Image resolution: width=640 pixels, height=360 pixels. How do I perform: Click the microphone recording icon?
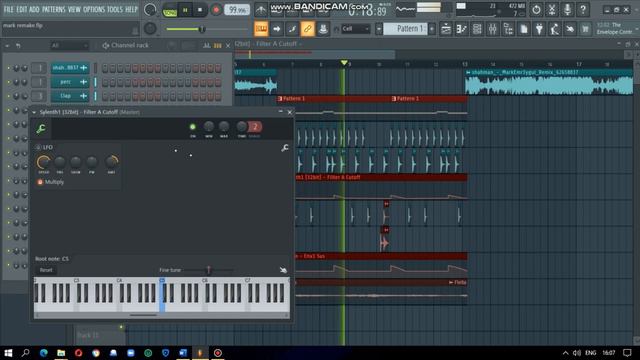(x=567, y=10)
